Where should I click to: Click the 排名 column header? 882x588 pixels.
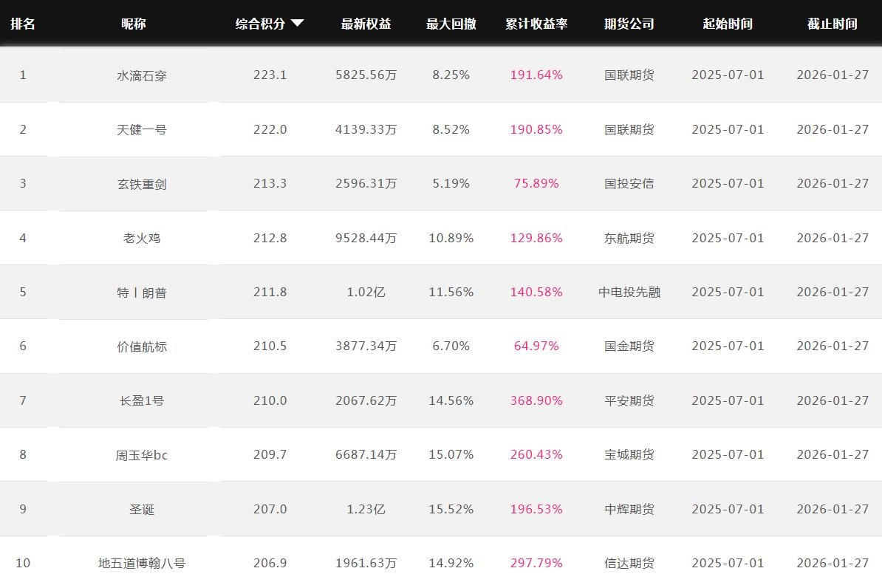click(x=23, y=24)
